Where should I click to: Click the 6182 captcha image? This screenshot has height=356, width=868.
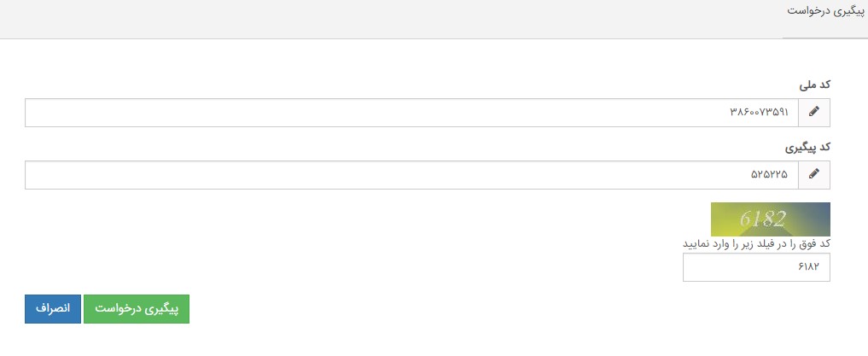(771, 219)
